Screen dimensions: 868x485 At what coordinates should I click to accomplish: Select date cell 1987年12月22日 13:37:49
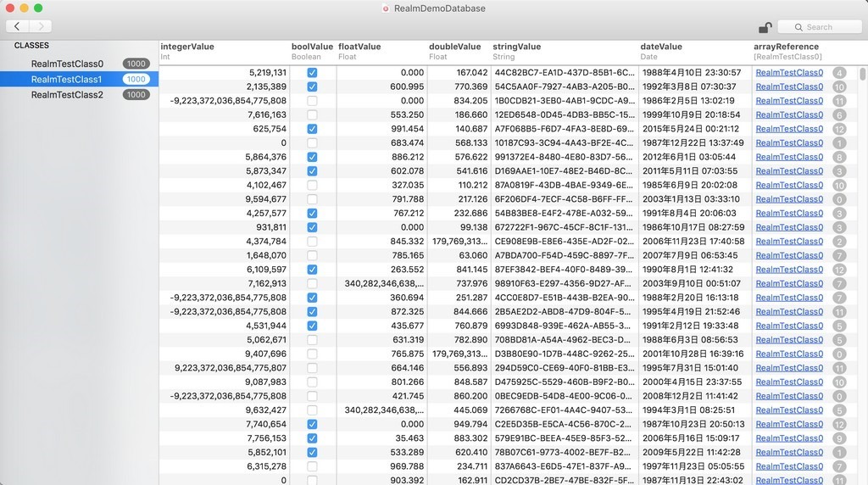(x=695, y=142)
